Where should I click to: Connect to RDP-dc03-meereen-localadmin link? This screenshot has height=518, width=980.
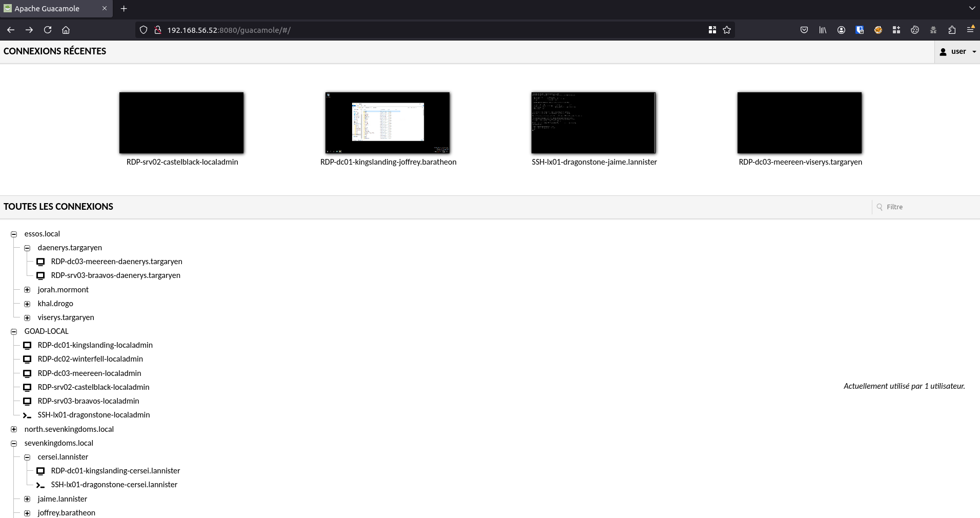click(89, 373)
